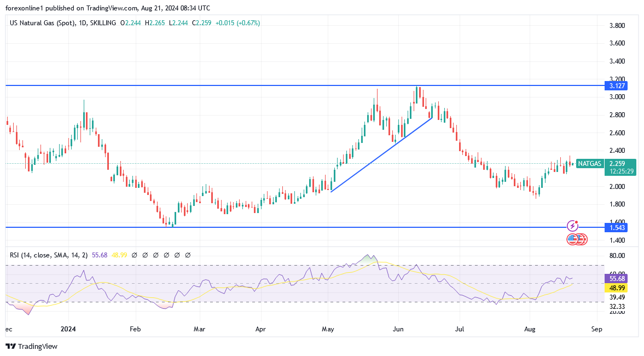The width and height of the screenshot is (644, 356).
Task: Click the 3.600 price axis label
Action: [617, 43]
